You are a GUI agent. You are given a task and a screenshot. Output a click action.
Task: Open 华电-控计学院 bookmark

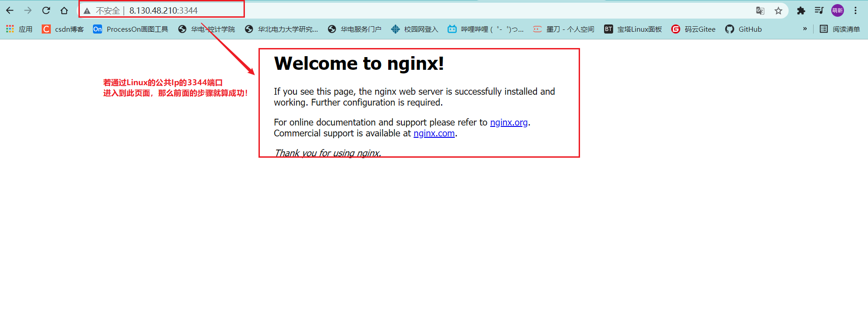click(207, 29)
